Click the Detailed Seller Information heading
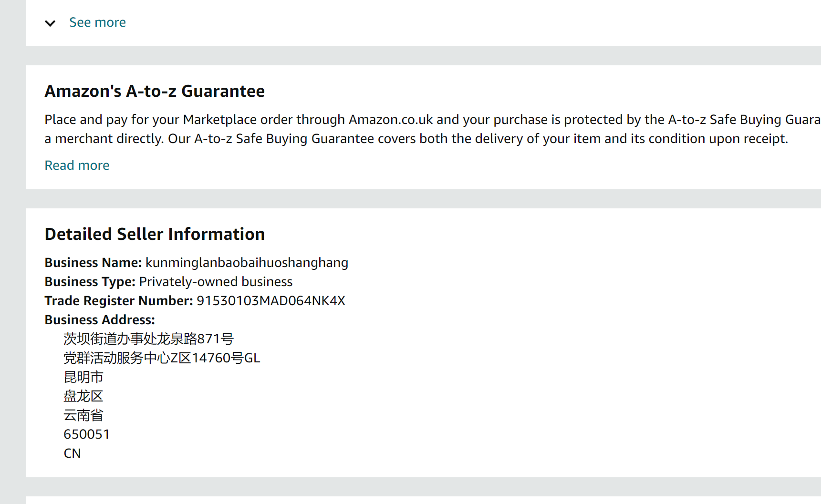The image size is (821, 504). click(x=155, y=234)
